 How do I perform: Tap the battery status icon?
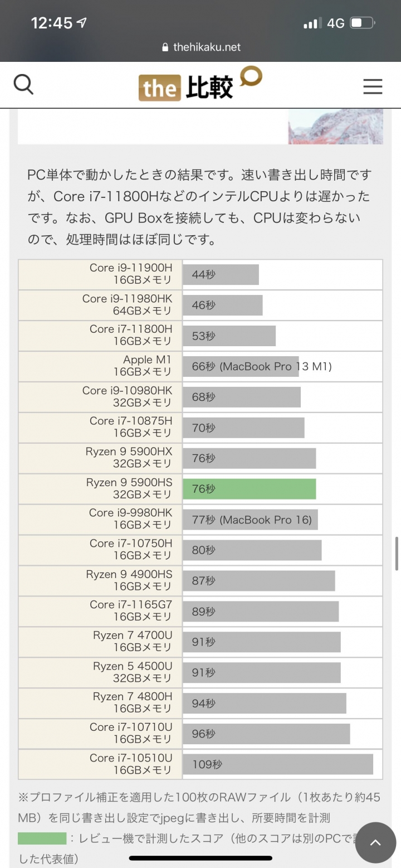[362, 23]
